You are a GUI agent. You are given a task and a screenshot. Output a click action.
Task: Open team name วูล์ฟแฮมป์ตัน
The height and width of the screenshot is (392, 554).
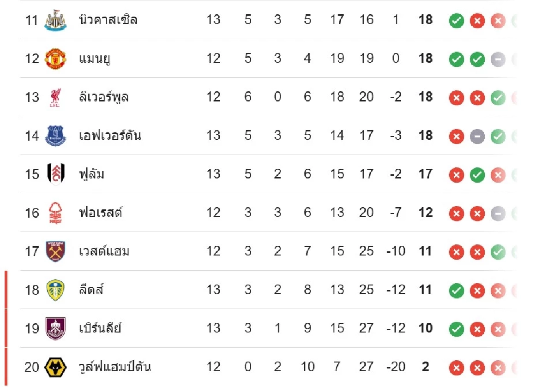[x=114, y=367]
